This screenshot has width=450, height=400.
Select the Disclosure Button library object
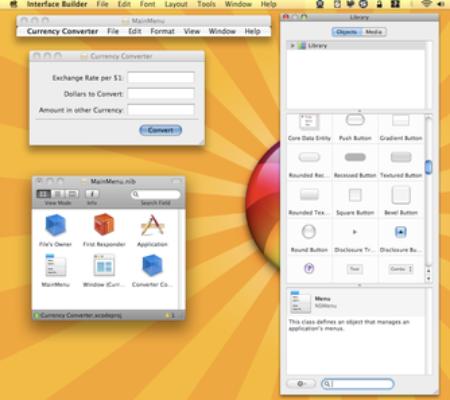coord(401,238)
